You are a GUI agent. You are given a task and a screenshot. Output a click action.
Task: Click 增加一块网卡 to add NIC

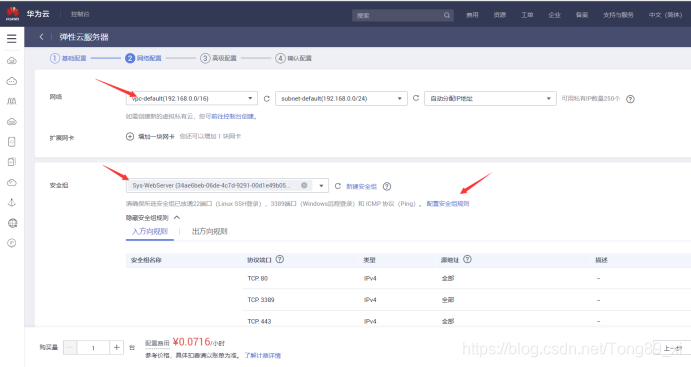point(156,137)
